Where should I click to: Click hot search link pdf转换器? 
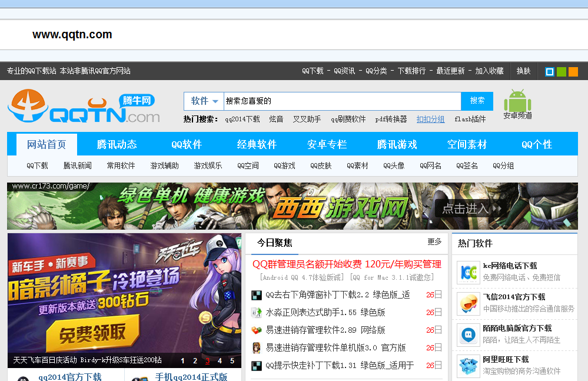coord(391,120)
